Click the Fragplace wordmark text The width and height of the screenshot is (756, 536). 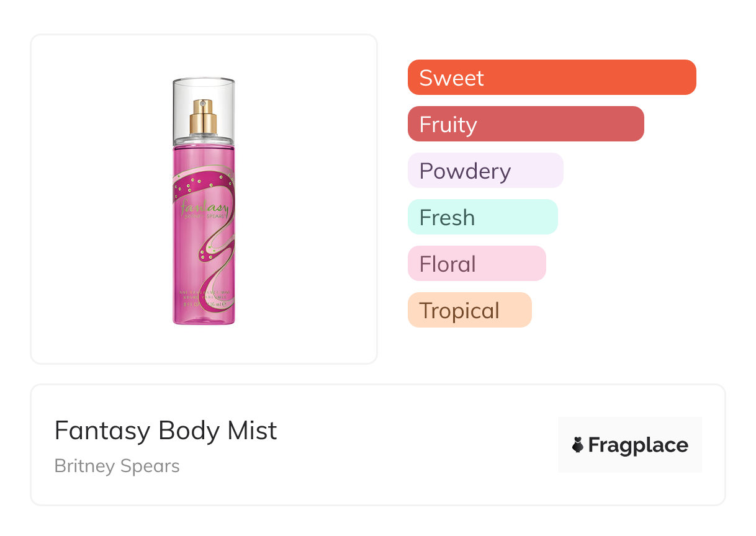click(x=638, y=445)
